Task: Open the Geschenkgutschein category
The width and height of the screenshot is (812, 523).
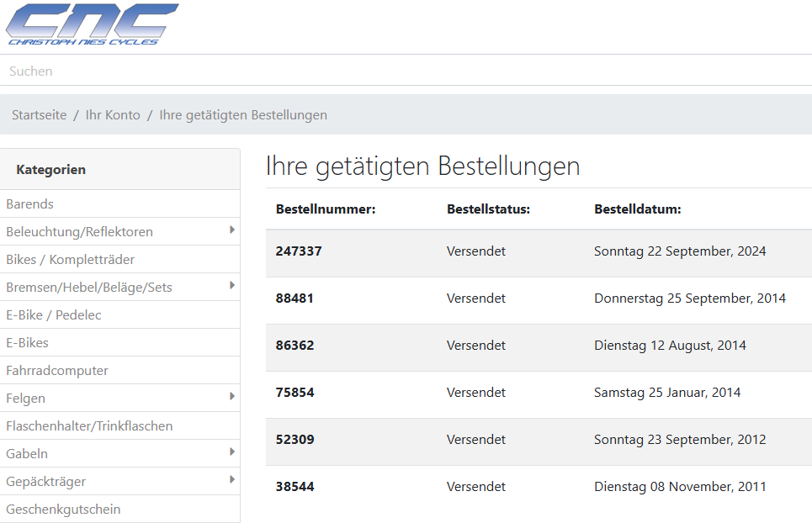Action: 63,510
